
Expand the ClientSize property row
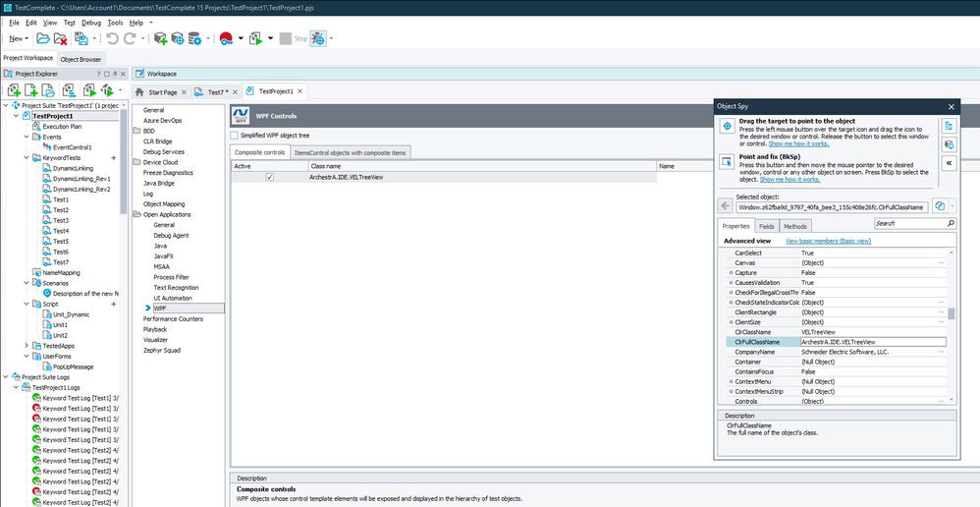pos(732,322)
